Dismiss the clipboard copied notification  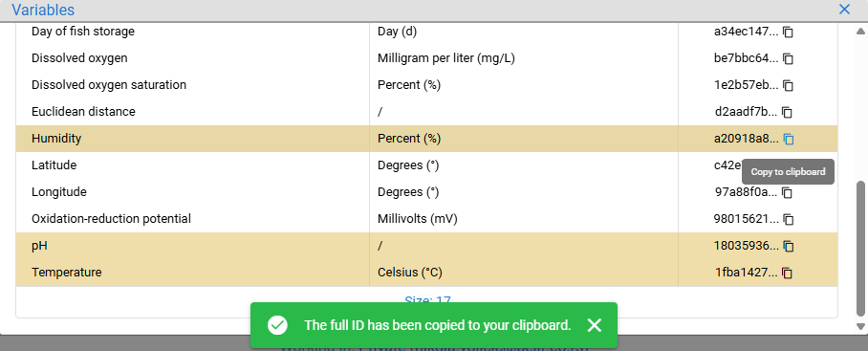(594, 325)
